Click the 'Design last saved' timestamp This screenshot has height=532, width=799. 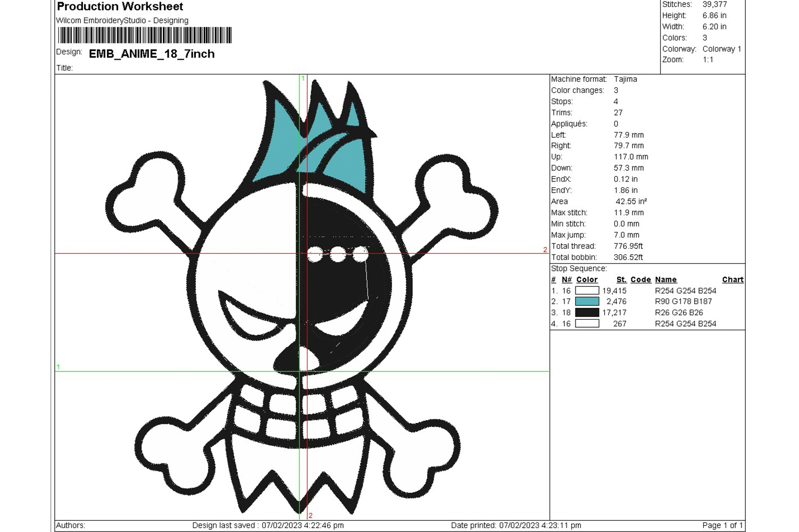click(268, 526)
